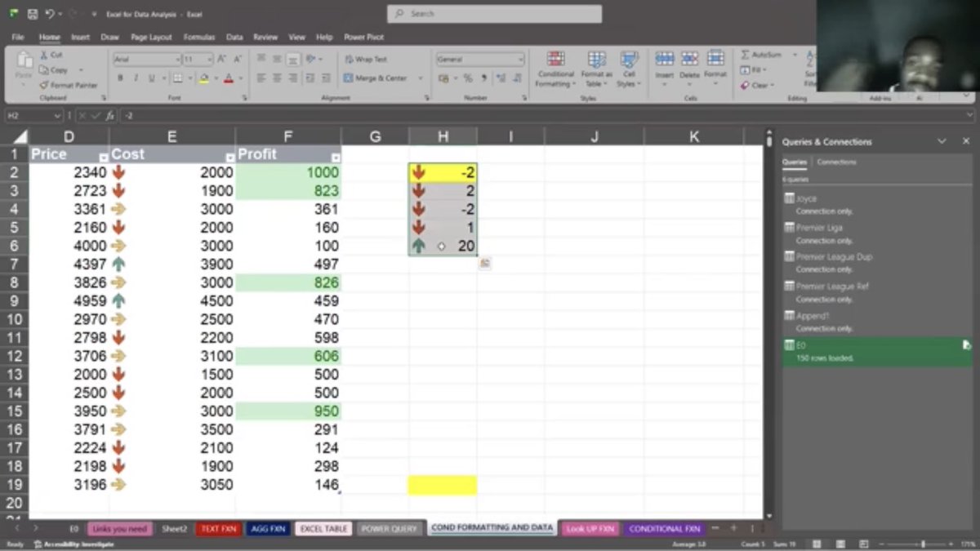This screenshot has width=980, height=551.
Task: Open the Fill Color dropdown arrow
Action: pos(215,78)
